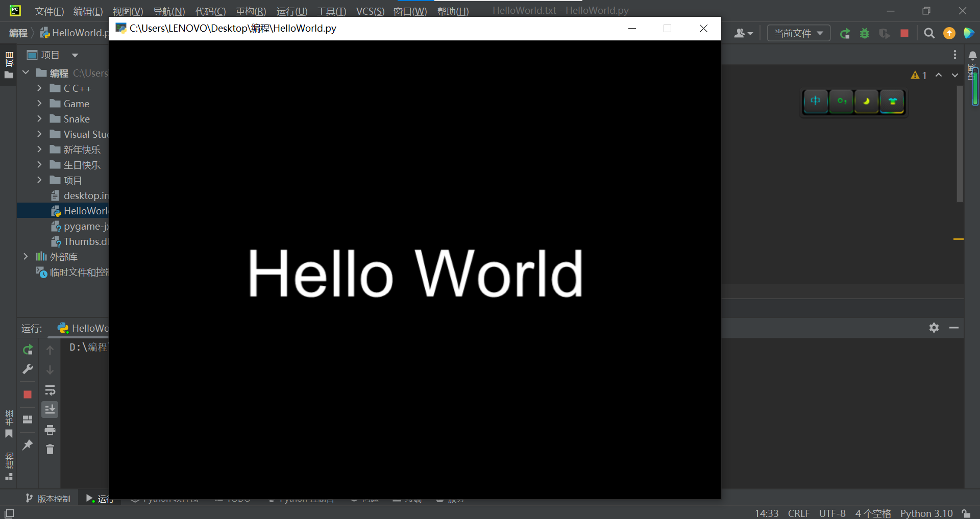This screenshot has height=519, width=980.
Task: Expand the 外部库 node
Action: (x=26, y=256)
